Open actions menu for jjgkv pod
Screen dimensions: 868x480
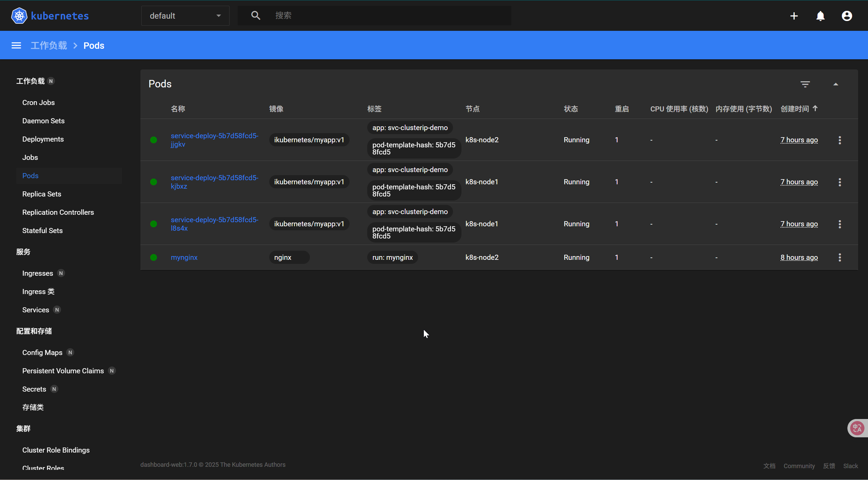840,140
